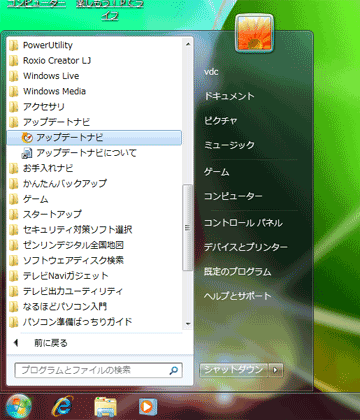
Task: Click the プログラムとファイルの検索 search box
Action: coord(99,370)
